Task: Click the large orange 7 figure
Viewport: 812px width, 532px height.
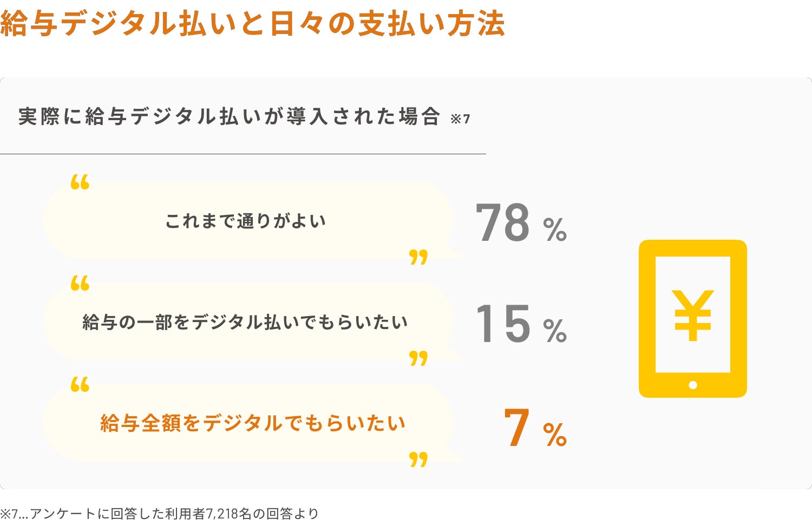Action: 516,428
